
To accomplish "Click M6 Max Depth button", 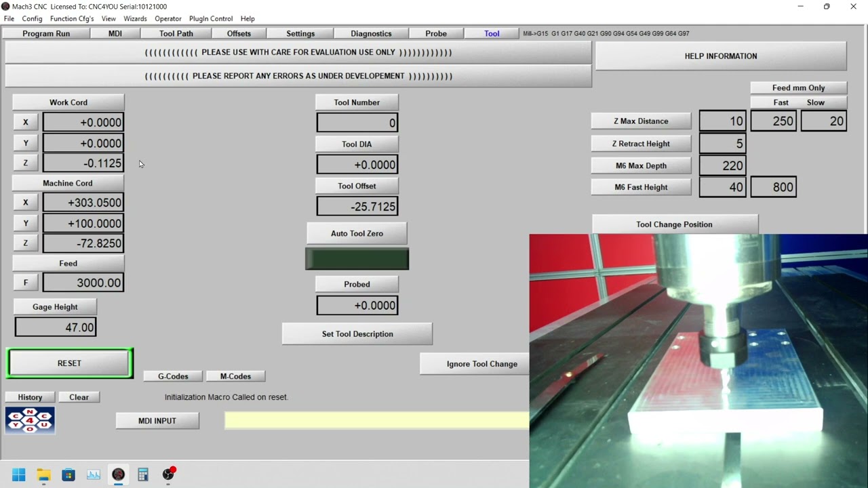I will [x=641, y=165].
